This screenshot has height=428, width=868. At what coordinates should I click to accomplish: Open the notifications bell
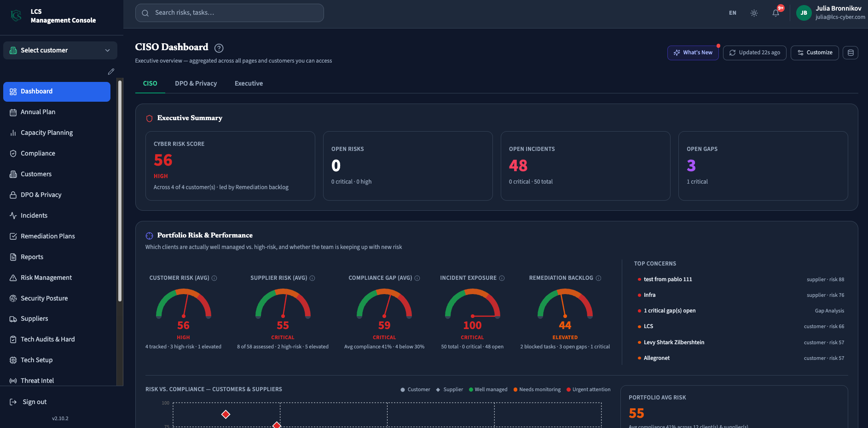pos(776,13)
